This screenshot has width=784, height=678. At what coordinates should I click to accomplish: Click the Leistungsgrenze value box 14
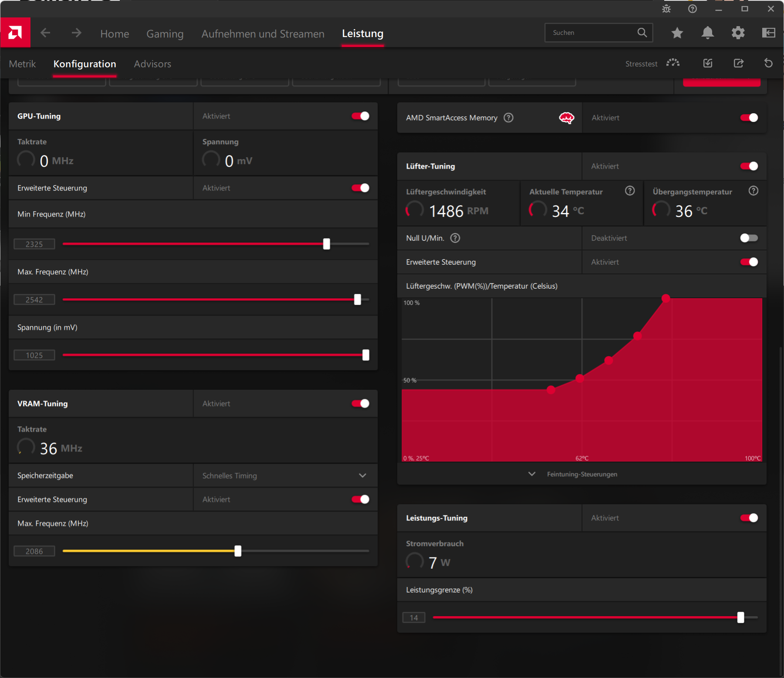[x=414, y=617]
